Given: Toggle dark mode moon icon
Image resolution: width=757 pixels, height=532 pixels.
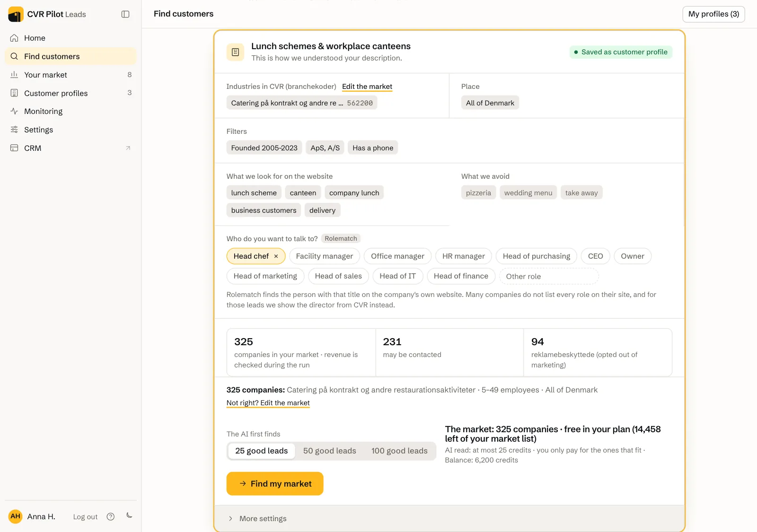Looking at the screenshot, I should [x=129, y=515].
